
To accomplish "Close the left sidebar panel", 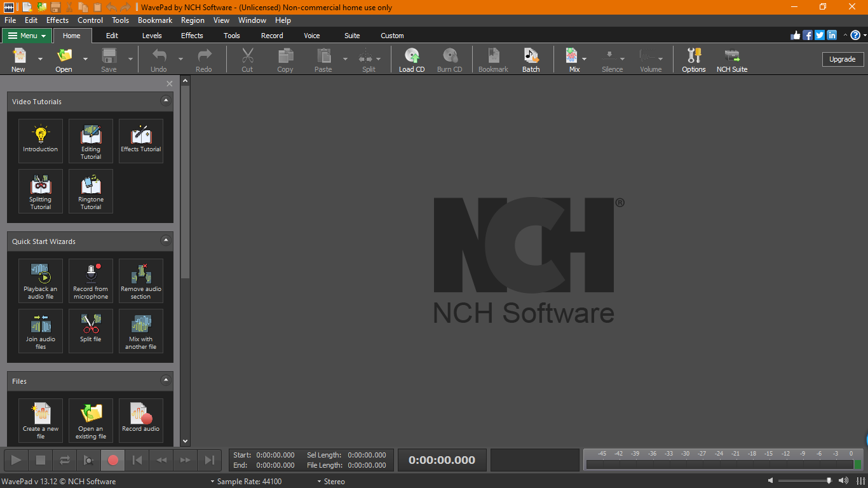I will [x=170, y=84].
